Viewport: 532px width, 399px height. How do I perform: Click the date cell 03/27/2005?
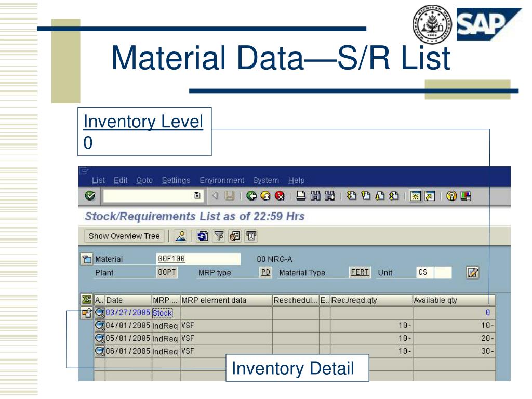128,312
